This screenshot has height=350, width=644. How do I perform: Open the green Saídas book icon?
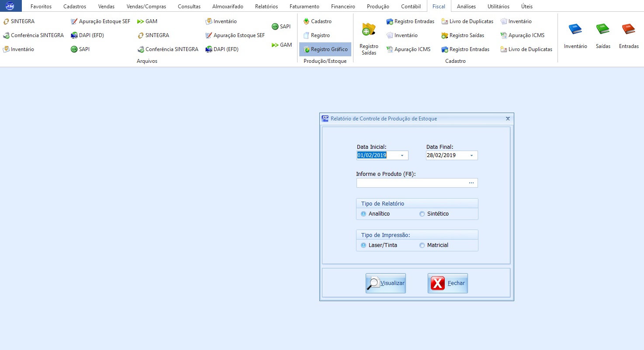(x=602, y=30)
